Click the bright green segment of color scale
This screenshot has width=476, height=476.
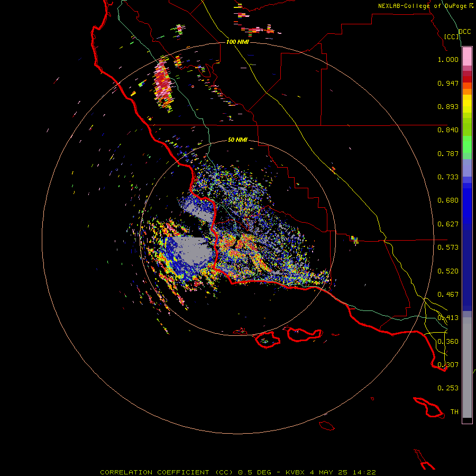point(467,144)
